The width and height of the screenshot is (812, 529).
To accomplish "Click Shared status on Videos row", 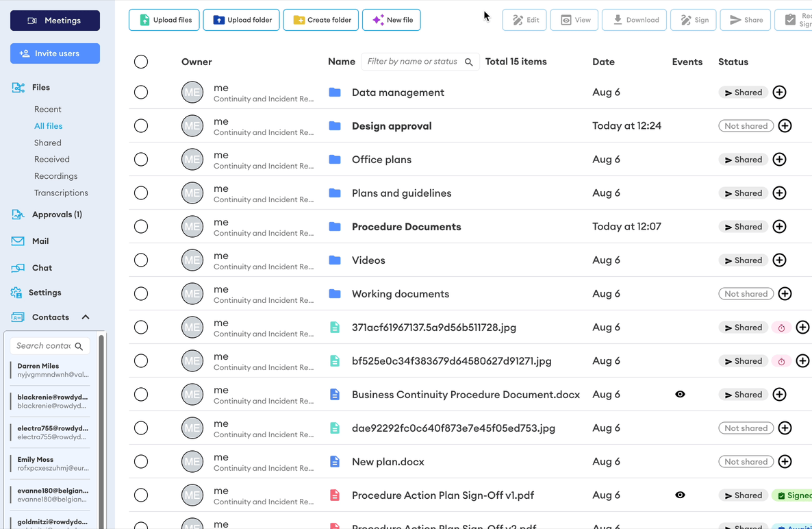I will [x=743, y=260].
